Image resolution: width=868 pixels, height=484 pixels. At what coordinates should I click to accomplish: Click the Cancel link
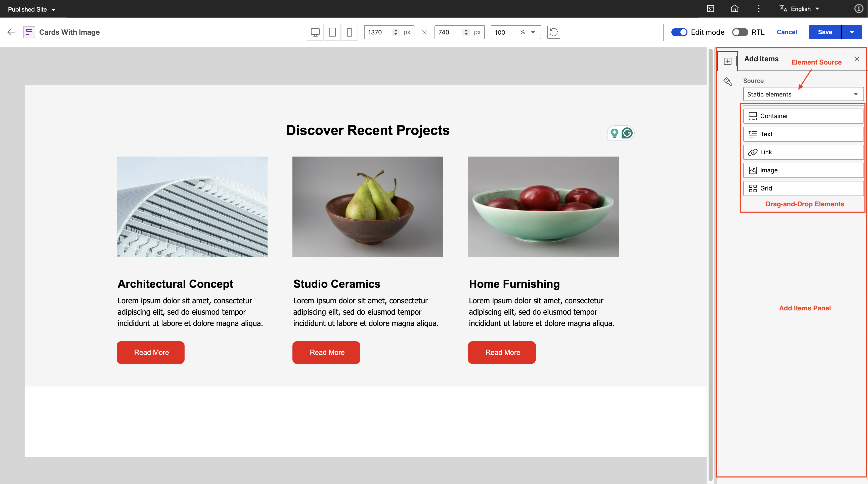click(x=787, y=32)
